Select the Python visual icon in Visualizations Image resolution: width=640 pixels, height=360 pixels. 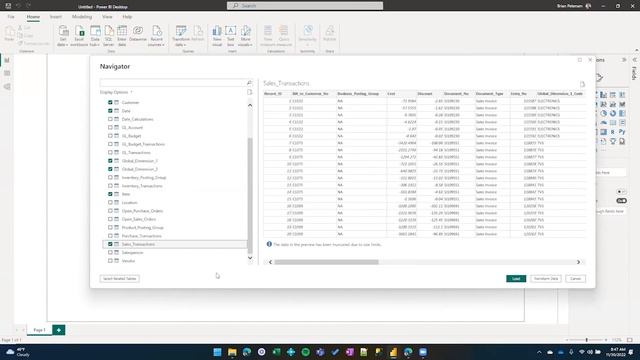[622, 132]
